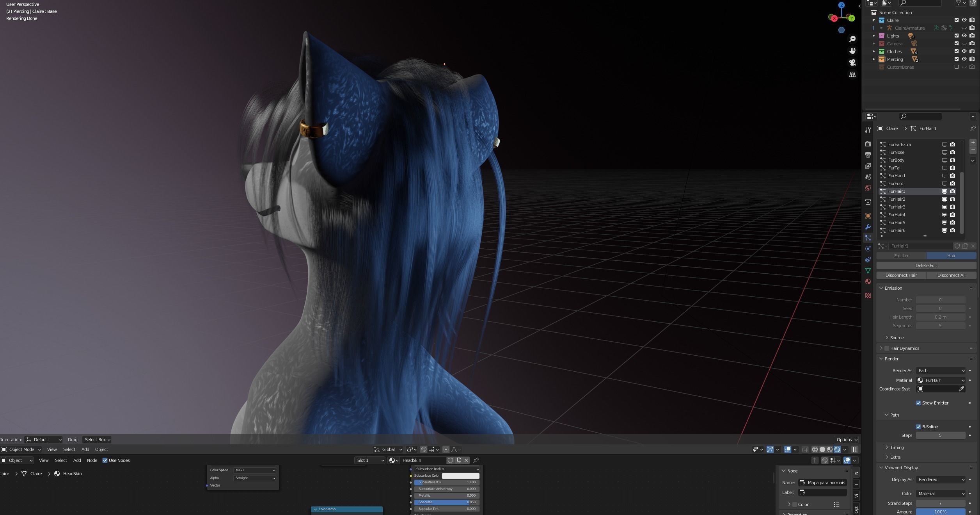This screenshot has height=515, width=980.
Task: Expand the Lights collection in outliner
Action: 874,36
